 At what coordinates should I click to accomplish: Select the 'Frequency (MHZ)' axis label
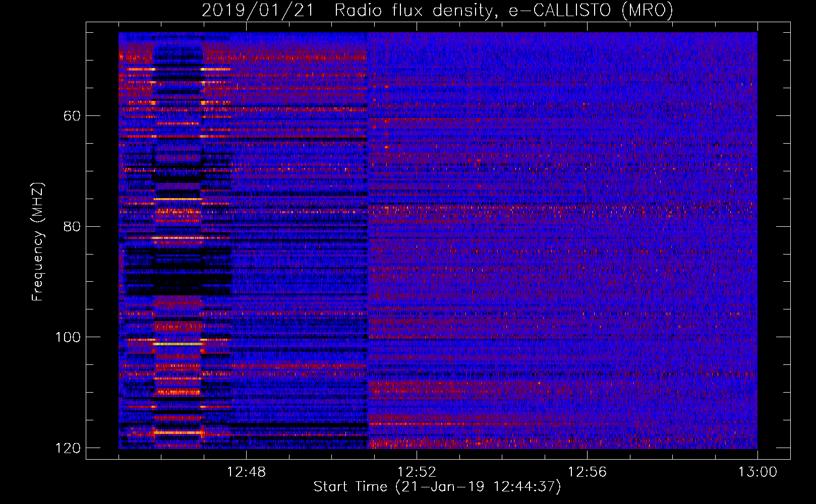38,242
